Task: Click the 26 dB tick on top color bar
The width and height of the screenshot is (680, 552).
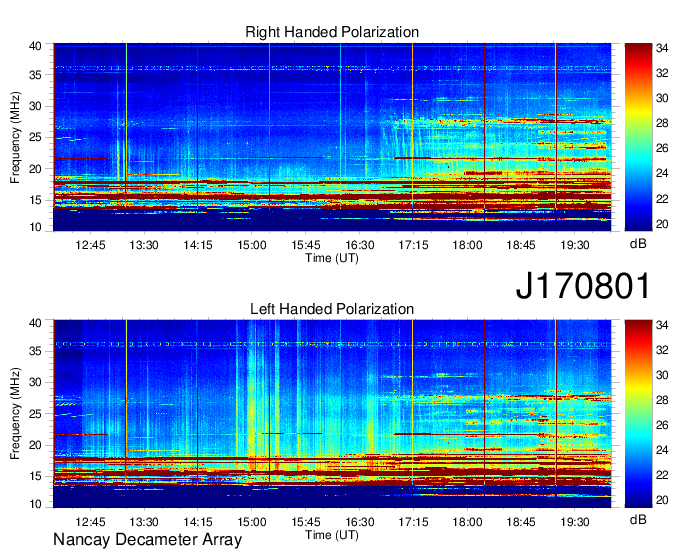Action: click(662, 149)
